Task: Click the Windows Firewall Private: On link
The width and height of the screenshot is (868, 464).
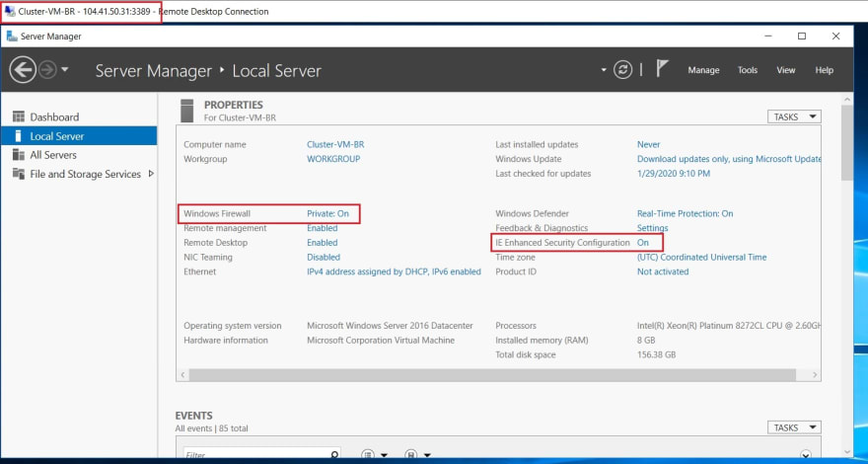Action: [x=327, y=213]
